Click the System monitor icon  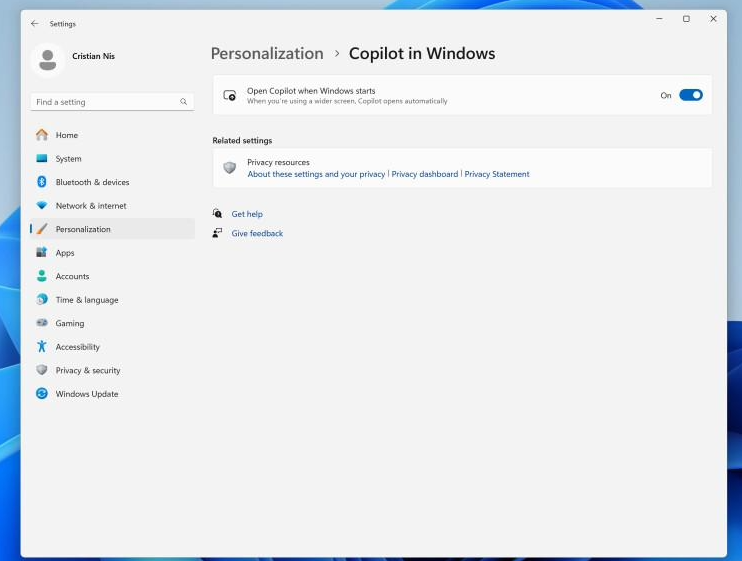coord(42,159)
